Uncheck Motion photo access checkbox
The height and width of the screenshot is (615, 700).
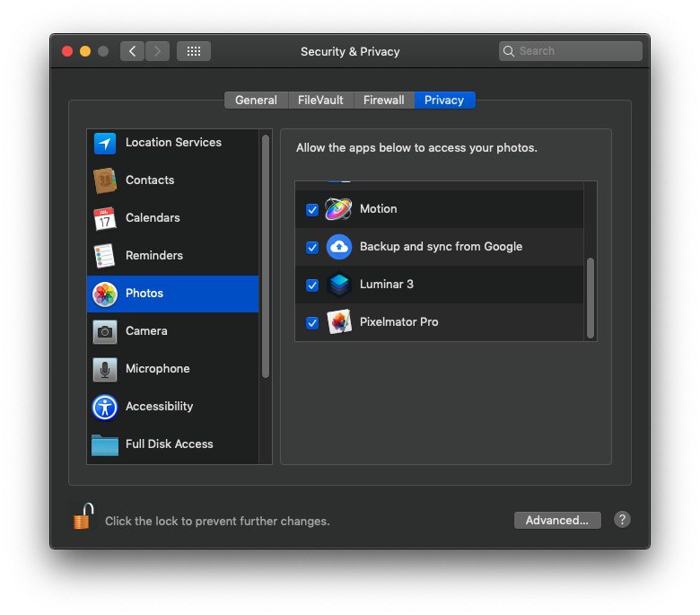coord(312,209)
